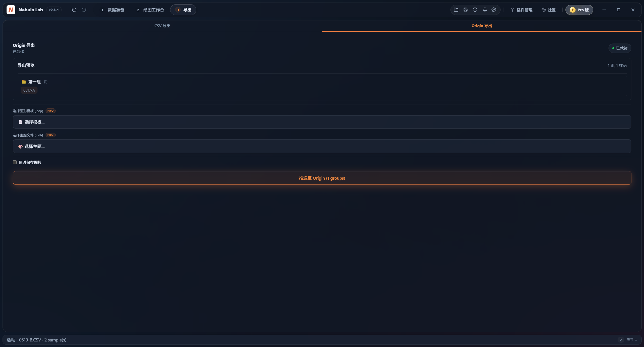The image size is (644, 347).
Task: Open the settings gear icon
Action: coord(494,10)
